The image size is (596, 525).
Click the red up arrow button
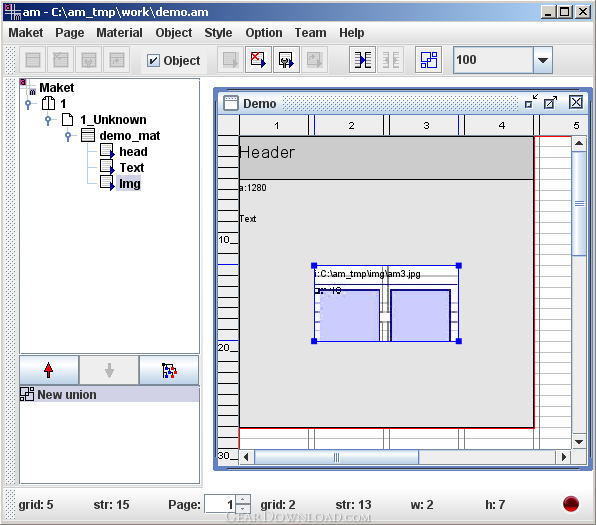(x=49, y=370)
